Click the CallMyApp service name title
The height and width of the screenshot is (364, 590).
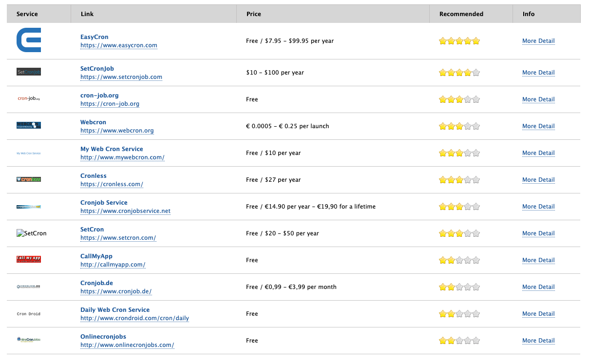point(96,256)
